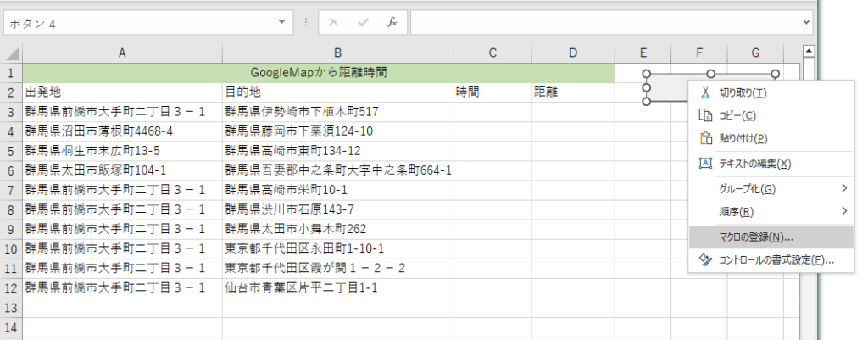Select コピー(C) menu entry
The image size is (868, 340).
771,115
